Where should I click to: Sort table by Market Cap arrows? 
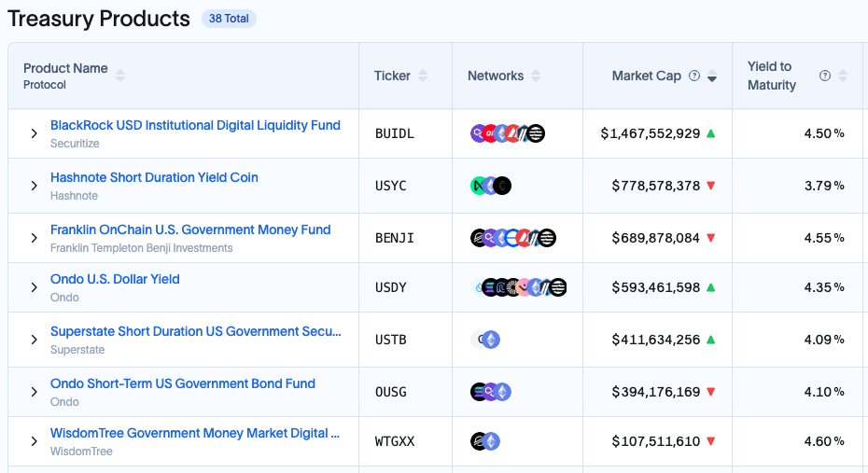tap(712, 76)
